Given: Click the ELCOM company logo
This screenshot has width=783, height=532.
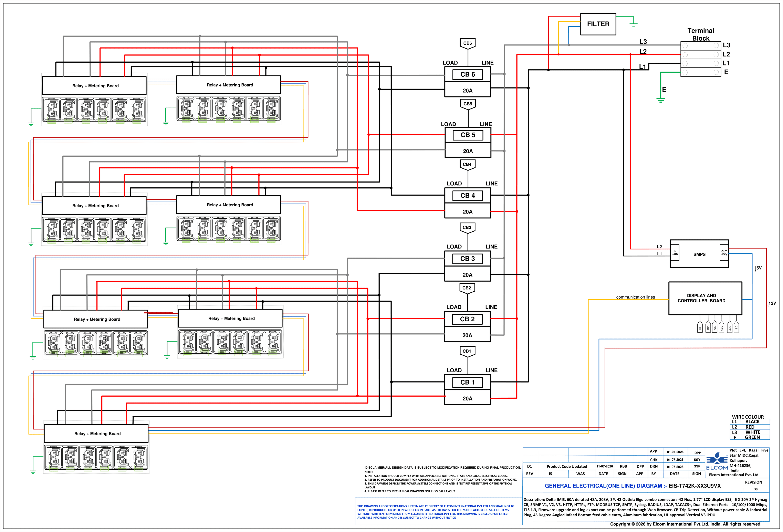Looking at the screenshot, I should click(717, 461).
